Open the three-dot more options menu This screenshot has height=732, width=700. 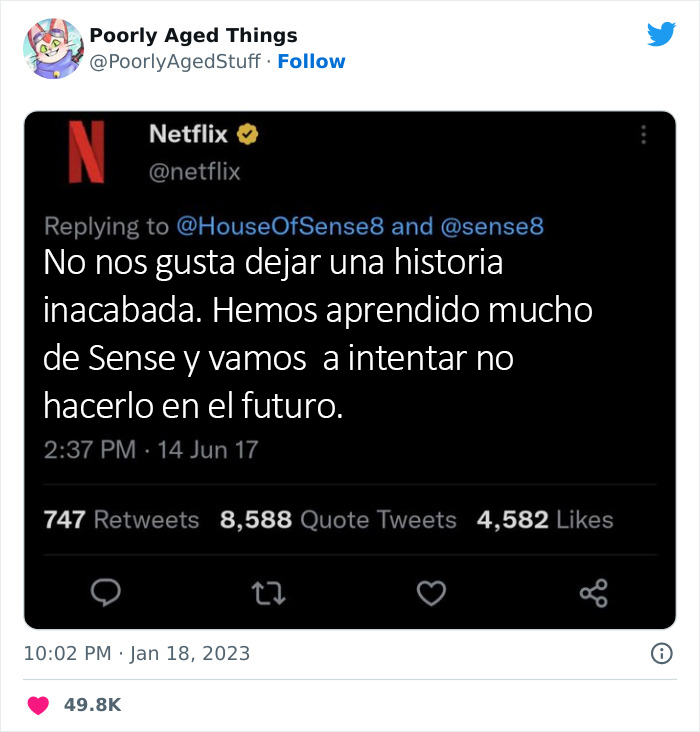pyautogui.click(x=643, y=134)
